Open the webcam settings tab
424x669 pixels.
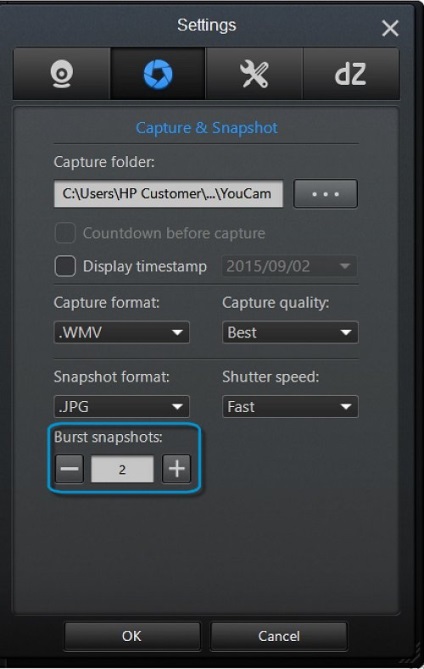coord(62,74)
